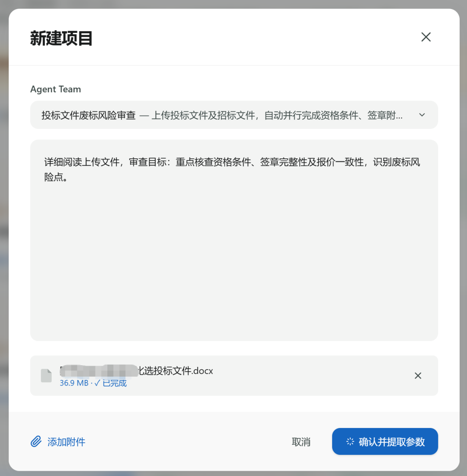Click the 新建项目 title
This screenshot has width=467, height=476.
click(61, 38)
